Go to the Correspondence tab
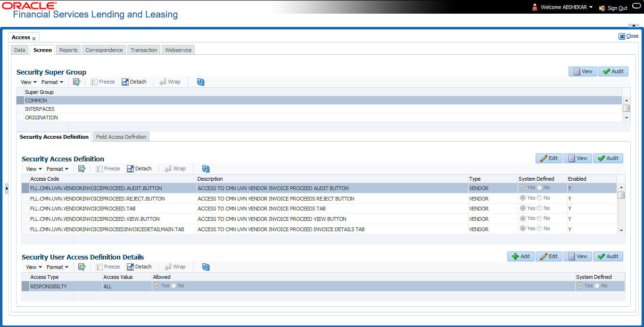 click(x=104, y=50)
